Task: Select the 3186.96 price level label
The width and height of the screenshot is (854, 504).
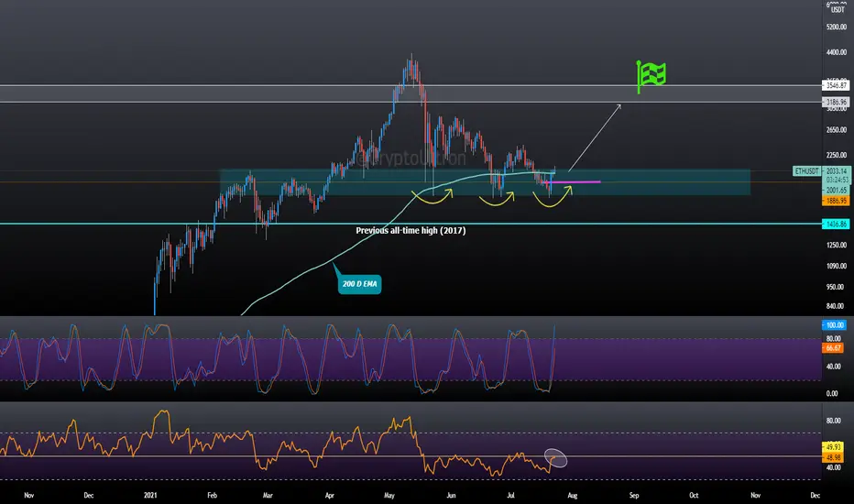Action: (836, 102)
